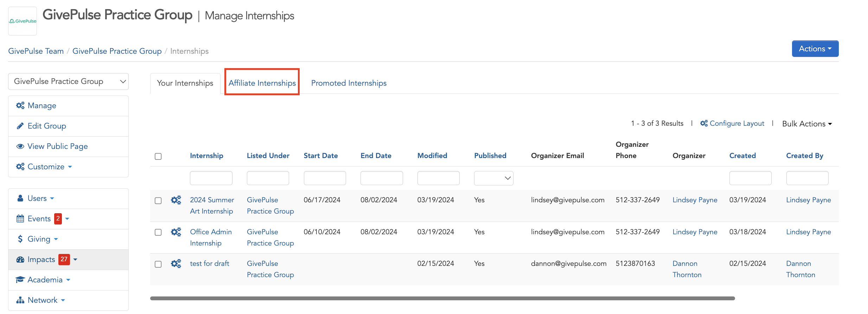Sort table by Listed Under column
The image size is (868, 314).
(x=268, y=156)
